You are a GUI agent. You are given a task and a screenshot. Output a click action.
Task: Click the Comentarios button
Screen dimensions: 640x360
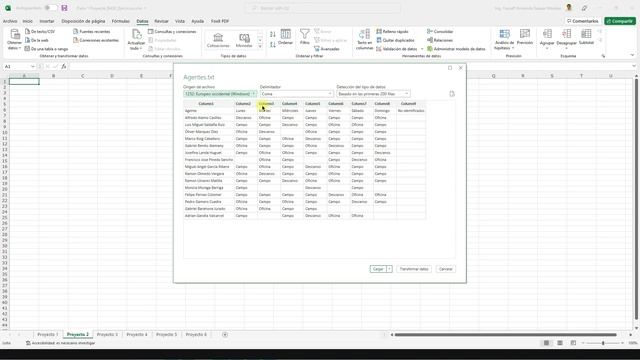(582, 21)
